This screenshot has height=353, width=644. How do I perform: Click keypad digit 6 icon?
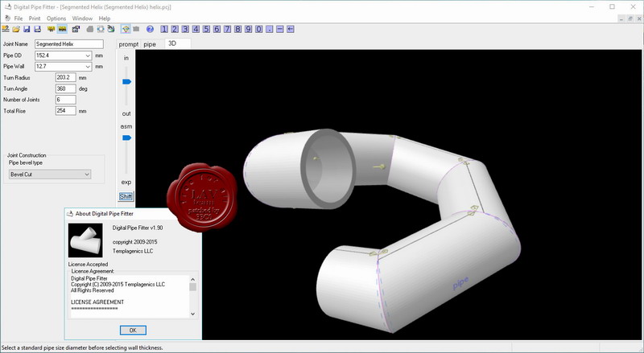coord(217,29)
